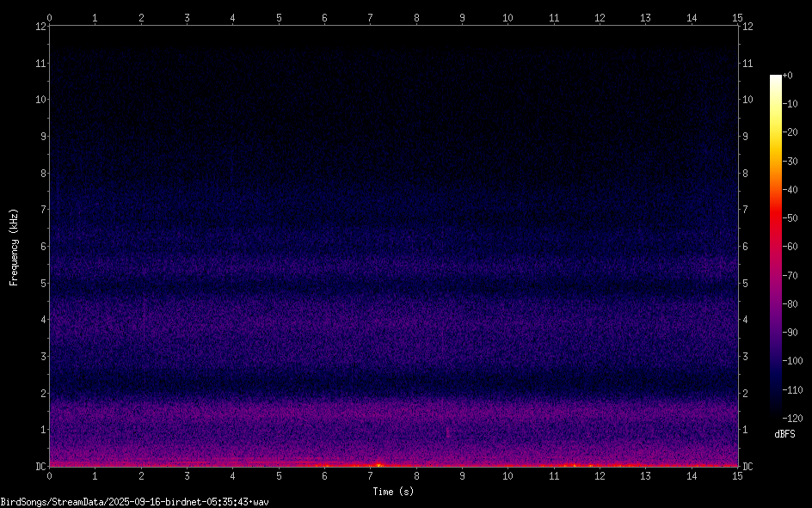Click "12" on the right frequency axis
Image resolution: width=812 pixels, height=508 pixels.
point(747,27)
